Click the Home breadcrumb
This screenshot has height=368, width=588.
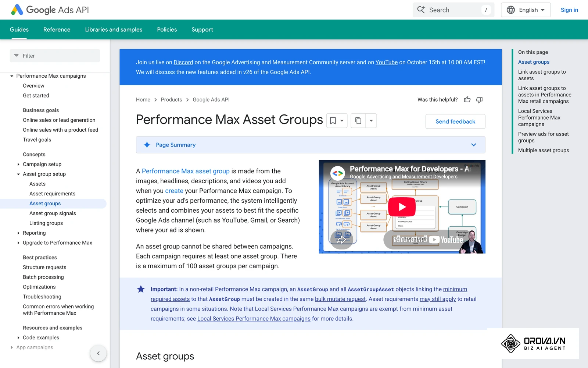tap(143, 100)
